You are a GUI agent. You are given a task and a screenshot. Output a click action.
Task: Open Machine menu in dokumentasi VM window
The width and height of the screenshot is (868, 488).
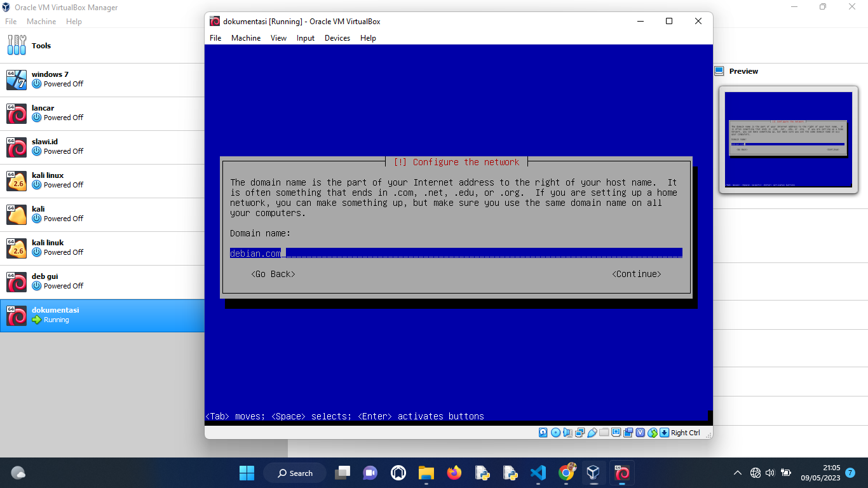tap(246, 38)
